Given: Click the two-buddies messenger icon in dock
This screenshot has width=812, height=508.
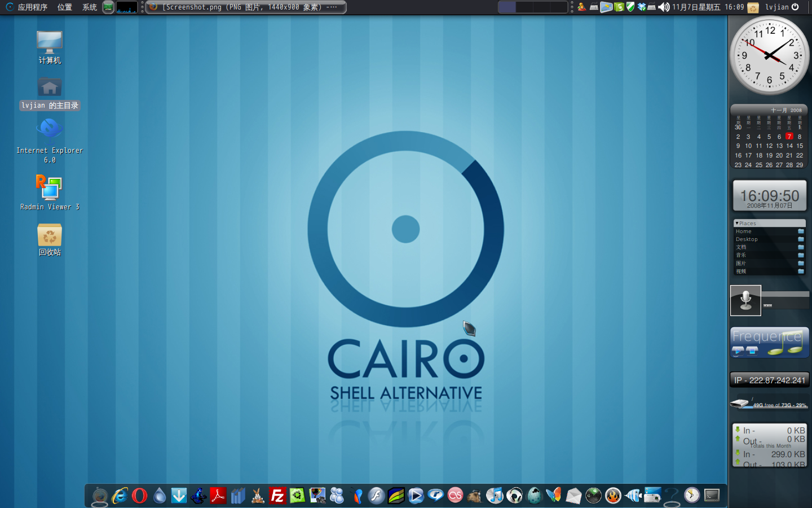Looking at the screenshot, I should [x=337, y=496].
